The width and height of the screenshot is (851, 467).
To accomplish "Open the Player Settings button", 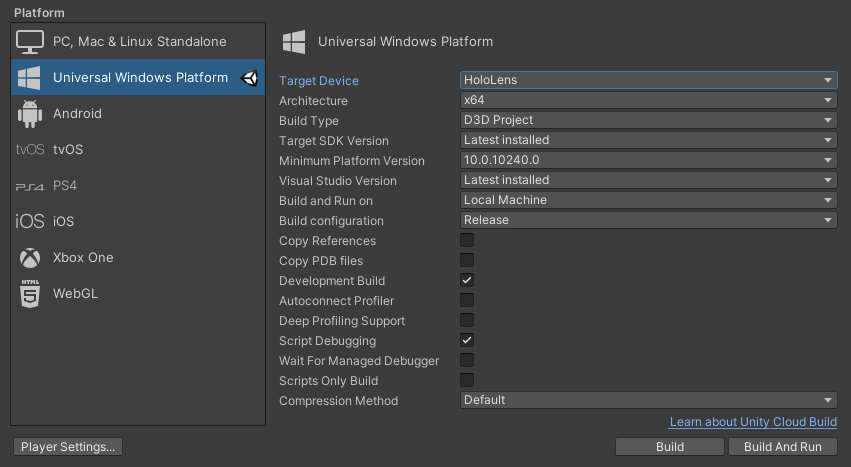I will [x=68, y=446].
